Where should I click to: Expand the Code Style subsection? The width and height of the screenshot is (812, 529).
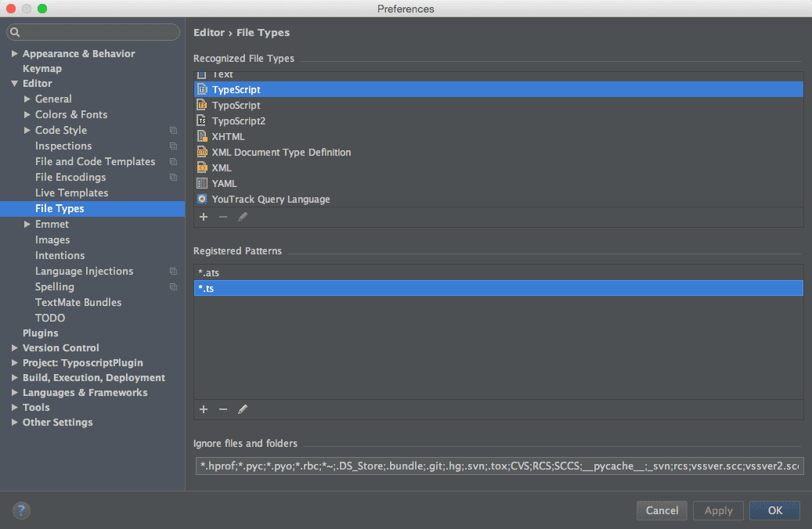point(27,130)
